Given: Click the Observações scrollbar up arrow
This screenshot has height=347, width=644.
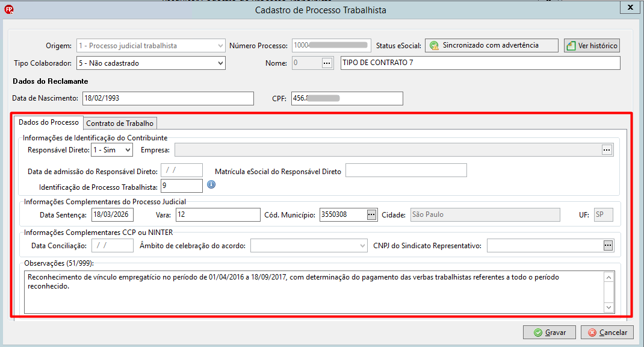Looking at the screenshot, I should (x=608, y=278).
